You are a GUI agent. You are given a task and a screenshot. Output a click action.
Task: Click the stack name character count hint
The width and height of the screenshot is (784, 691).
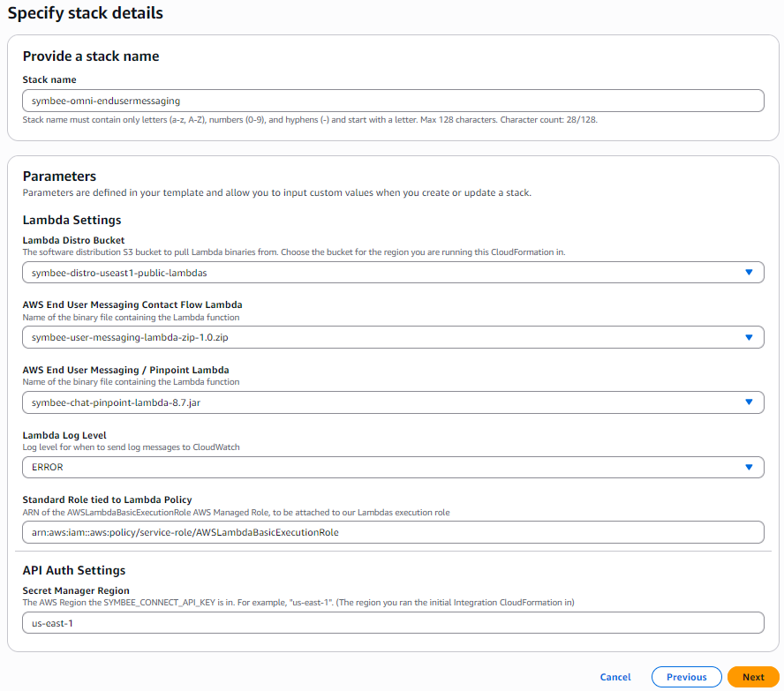310,120
